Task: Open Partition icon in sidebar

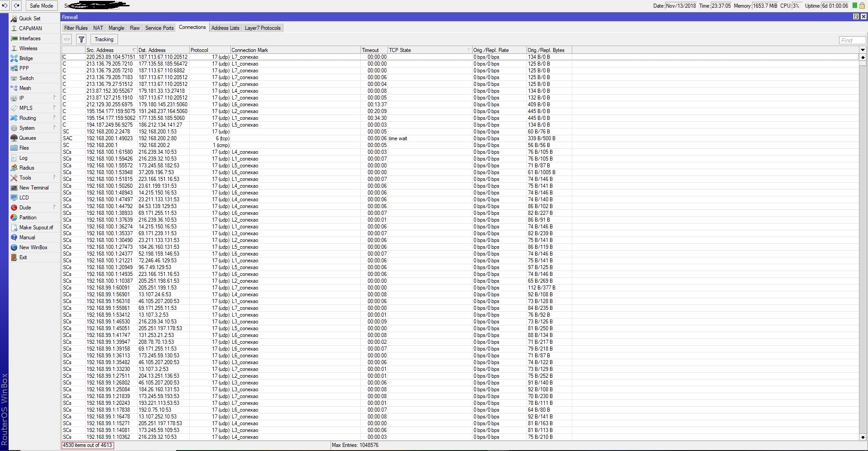Action: click(14, 218)
